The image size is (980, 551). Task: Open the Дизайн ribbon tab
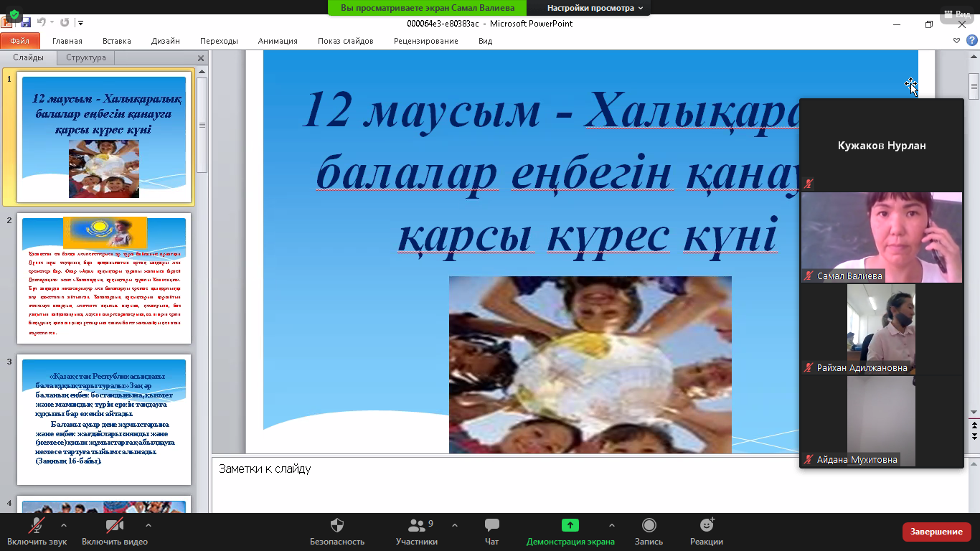[x=166, y=41]
